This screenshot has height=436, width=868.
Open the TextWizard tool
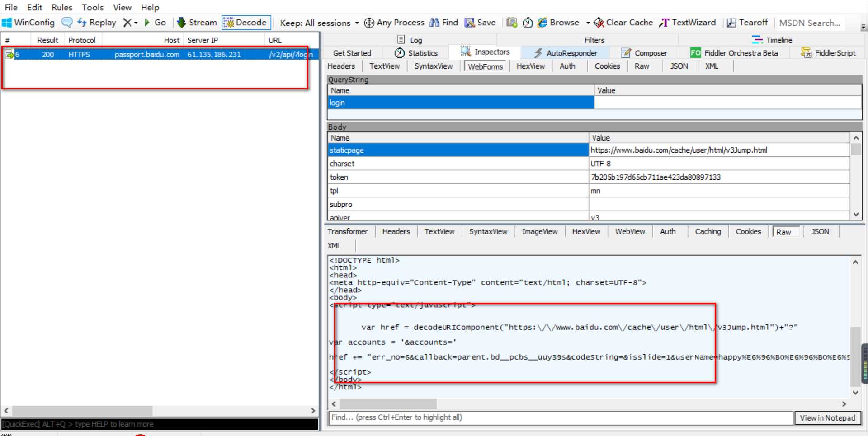pyautogui.click(x=688, y=22)
